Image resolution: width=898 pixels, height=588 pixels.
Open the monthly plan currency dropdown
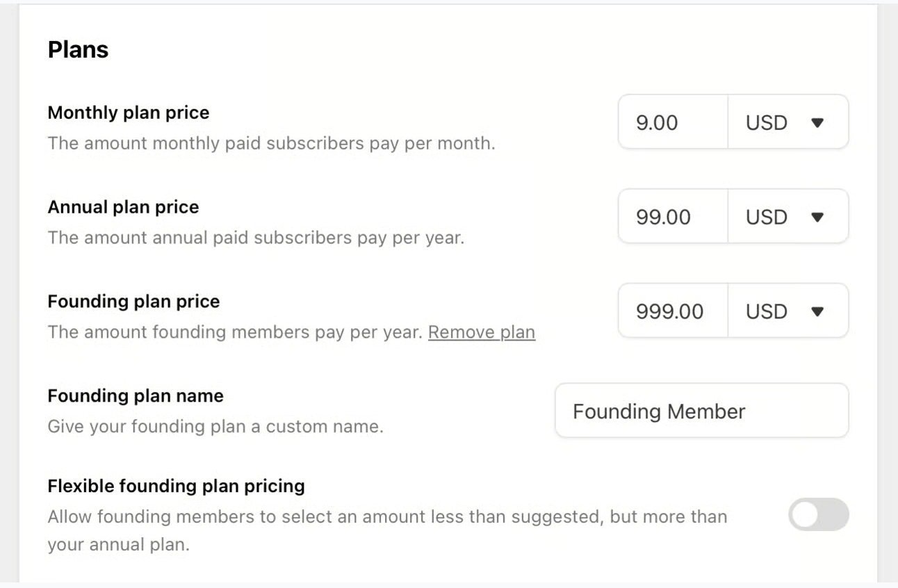pyautogui.click(x=787, y=122)
